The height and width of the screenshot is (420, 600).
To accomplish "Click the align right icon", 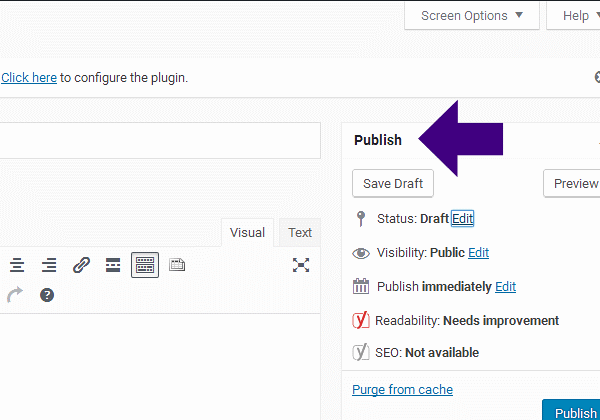I will (x=49, y=265).
